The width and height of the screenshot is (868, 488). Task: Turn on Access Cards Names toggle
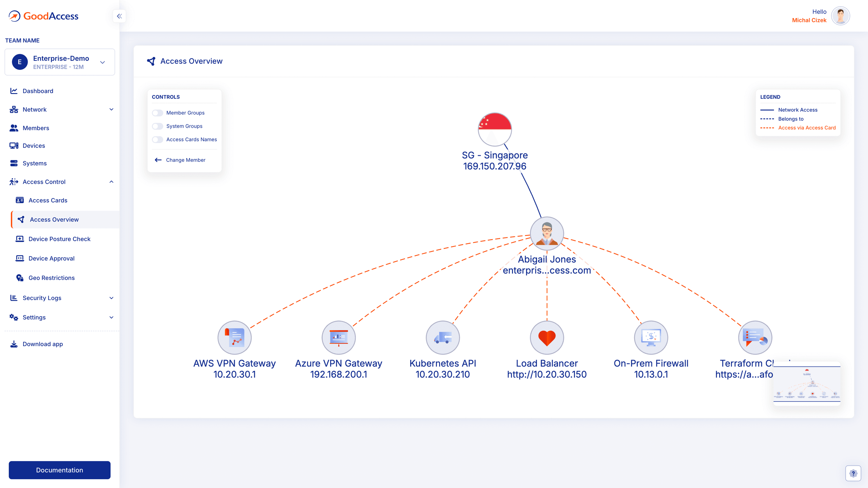[157, 139]
